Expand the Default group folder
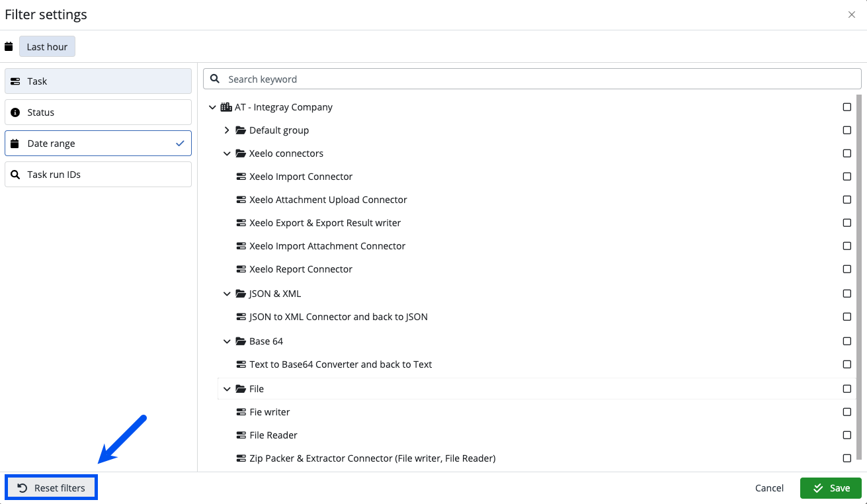The height and width of the screenshot is (504, 867). [x=227, y=130]
